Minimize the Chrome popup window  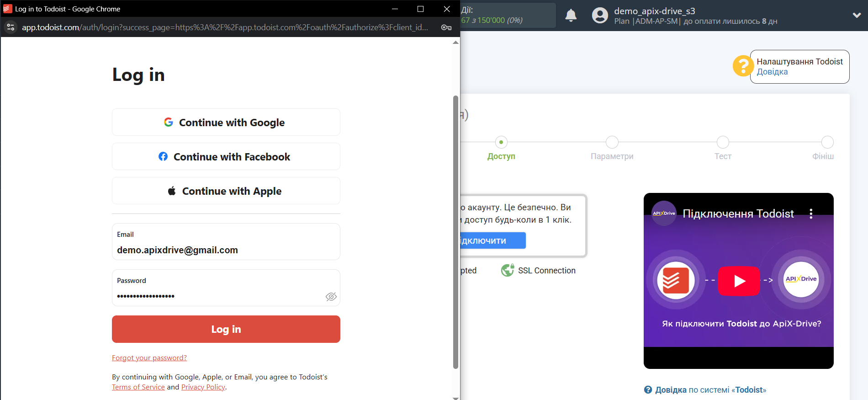pyautogui.click(x=395, y=9)
